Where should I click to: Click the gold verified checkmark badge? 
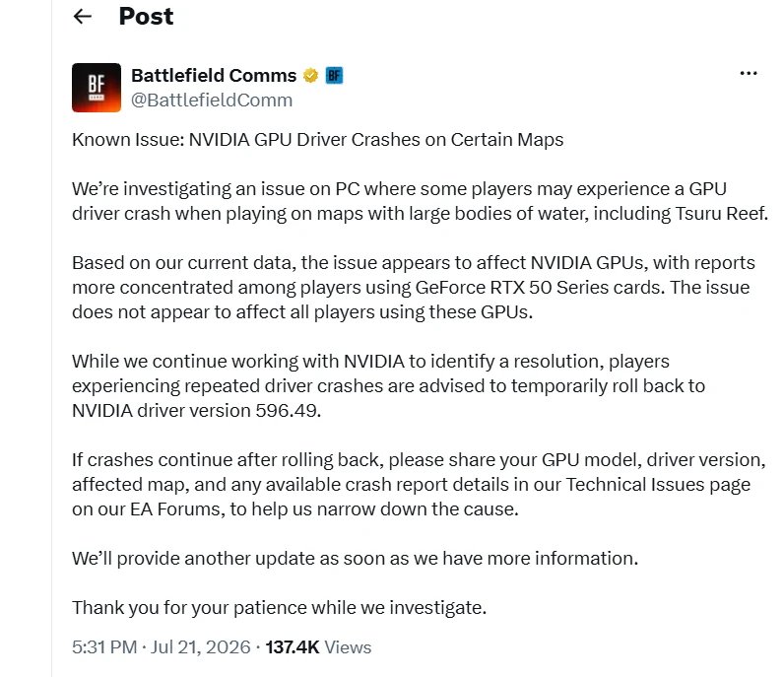coord(310,76)
